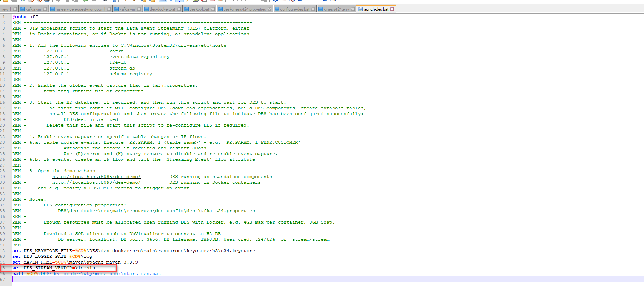Click the disk icon on des-kinesis-t24.properties tab
The image size is (644, 286).
[220, 9]
